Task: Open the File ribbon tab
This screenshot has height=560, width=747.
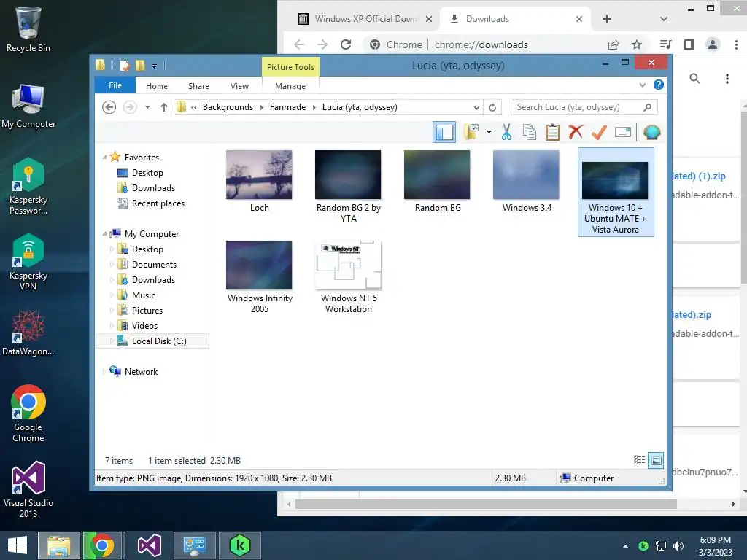Action: (115, 85)
